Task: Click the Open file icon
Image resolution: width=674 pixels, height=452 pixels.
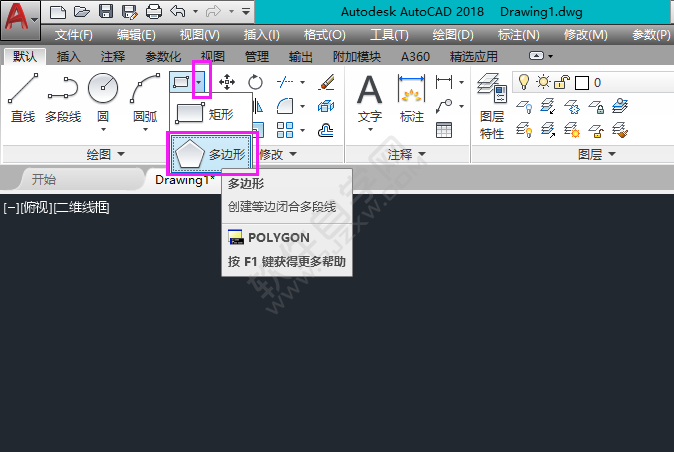Action: coord(82,12)
